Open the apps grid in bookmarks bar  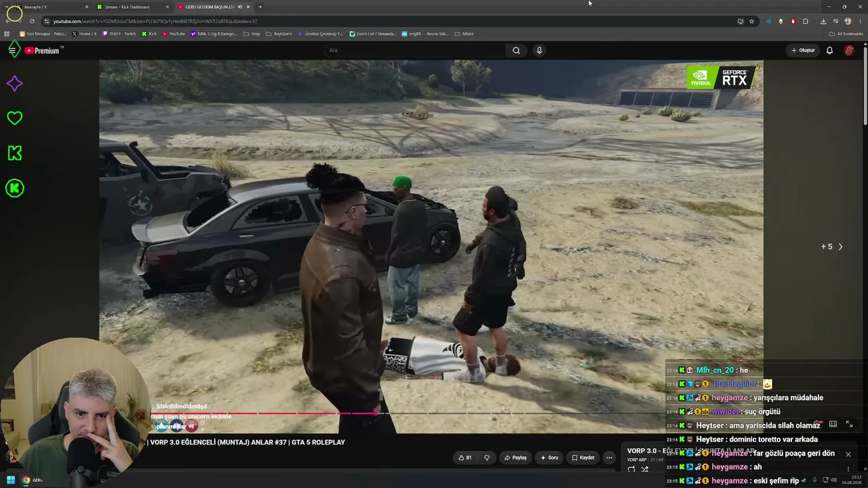(x=7, y=34)
